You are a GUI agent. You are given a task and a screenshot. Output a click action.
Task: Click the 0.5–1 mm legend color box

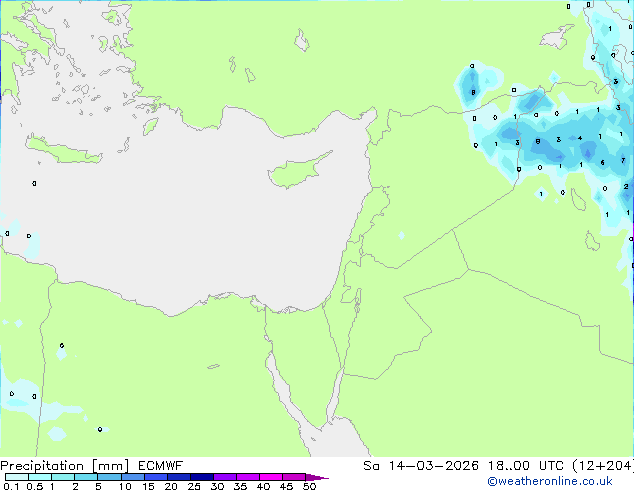pyautogui.click(x=40, y=477)
